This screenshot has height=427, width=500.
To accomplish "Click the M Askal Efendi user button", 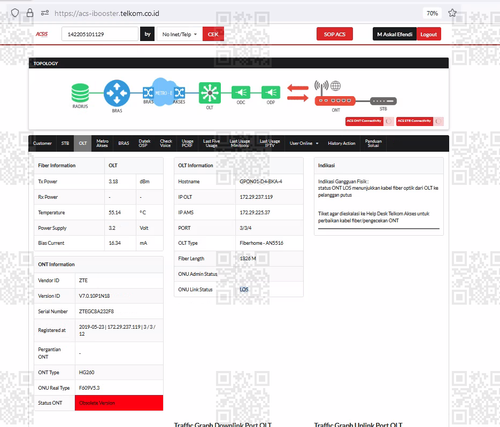I will point(395,34).
